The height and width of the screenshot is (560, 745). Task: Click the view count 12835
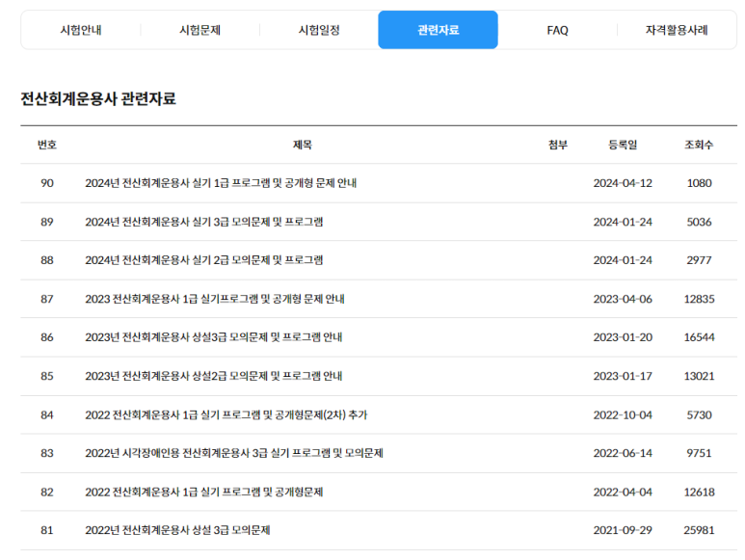[699, 299]
